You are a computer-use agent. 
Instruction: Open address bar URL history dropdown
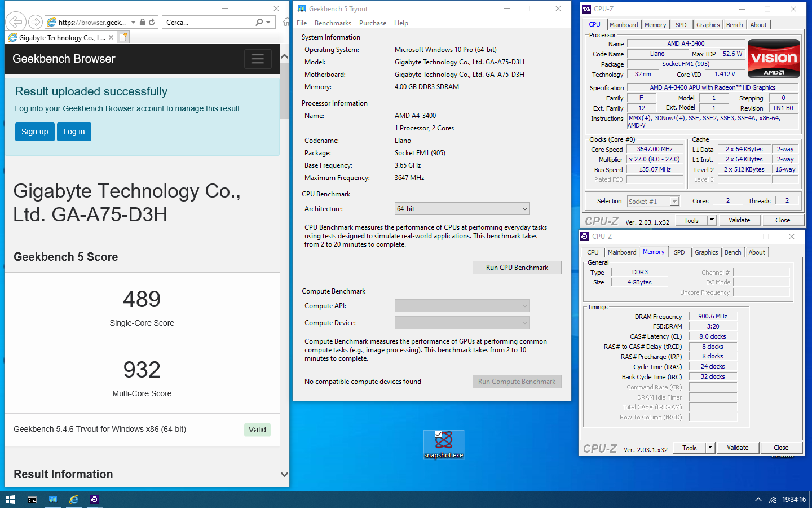(134, 22)
